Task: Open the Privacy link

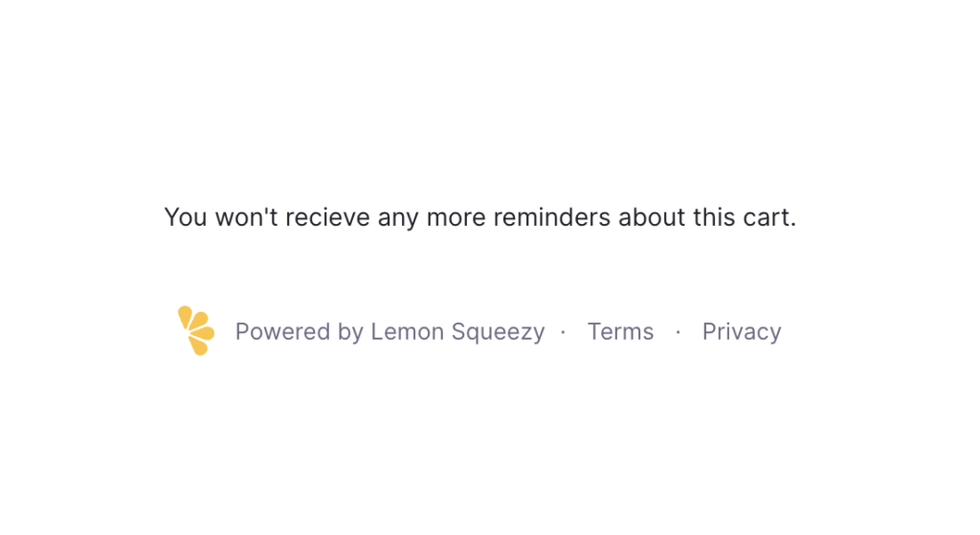Action: (x=742, y=332)
